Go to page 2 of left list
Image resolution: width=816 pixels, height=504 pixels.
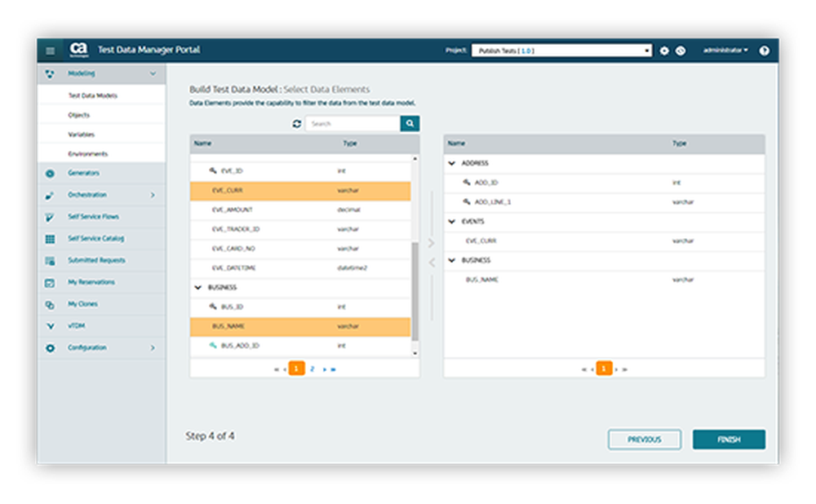(313, 369)
